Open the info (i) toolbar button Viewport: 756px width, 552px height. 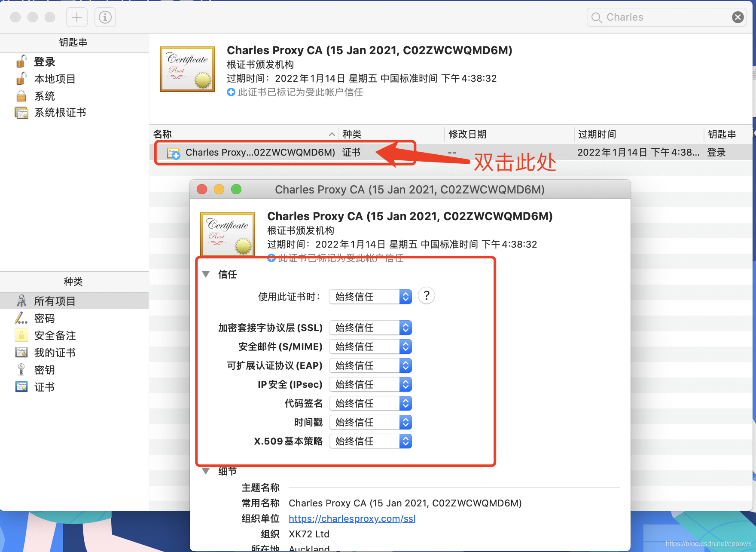[x=105, y=17]
